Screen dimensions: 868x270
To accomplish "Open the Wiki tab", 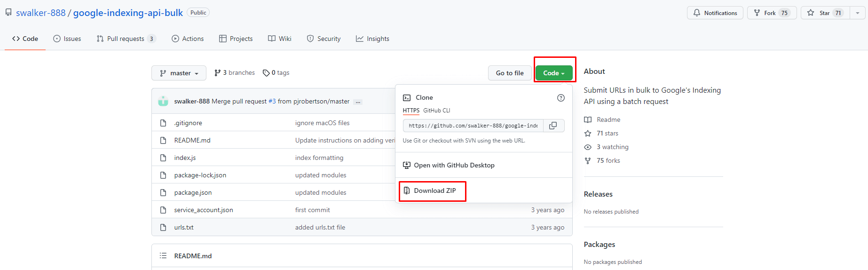I will (280, 39).
